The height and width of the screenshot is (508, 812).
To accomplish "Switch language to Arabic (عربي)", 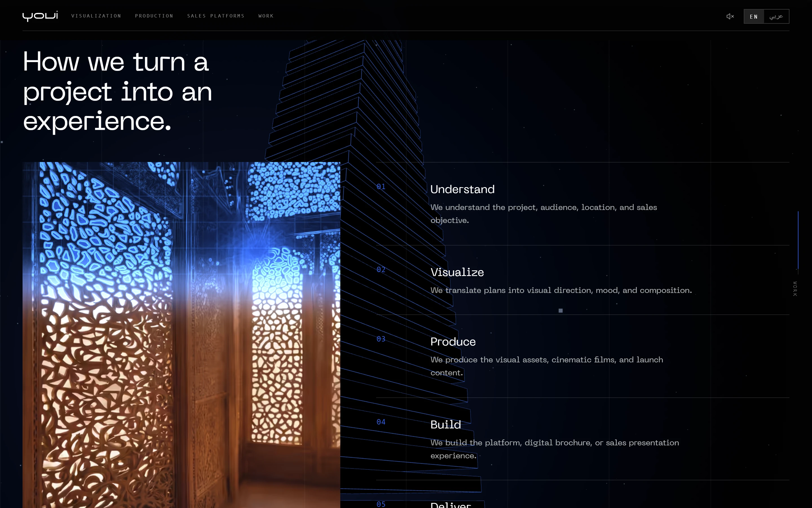I will pos(776,16).
